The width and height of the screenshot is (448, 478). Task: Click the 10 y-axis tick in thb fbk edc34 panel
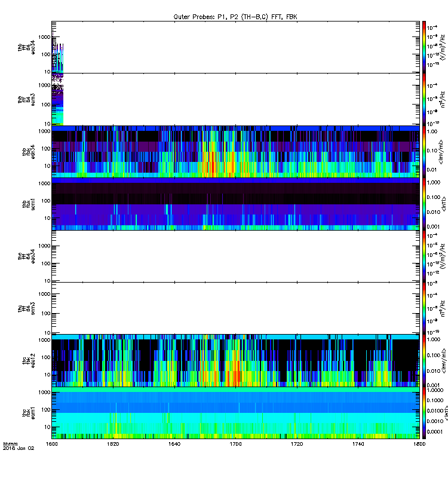click(x=48, y=166)
